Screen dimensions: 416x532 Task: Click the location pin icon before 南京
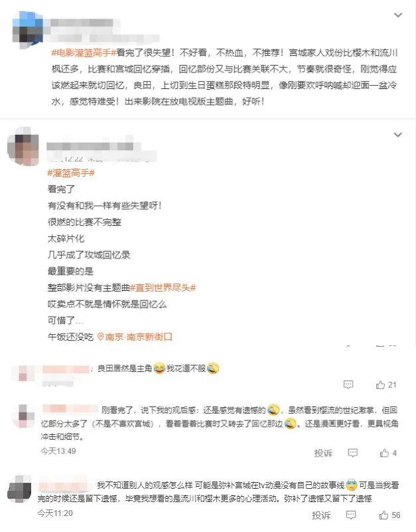[x=100, y=337]
